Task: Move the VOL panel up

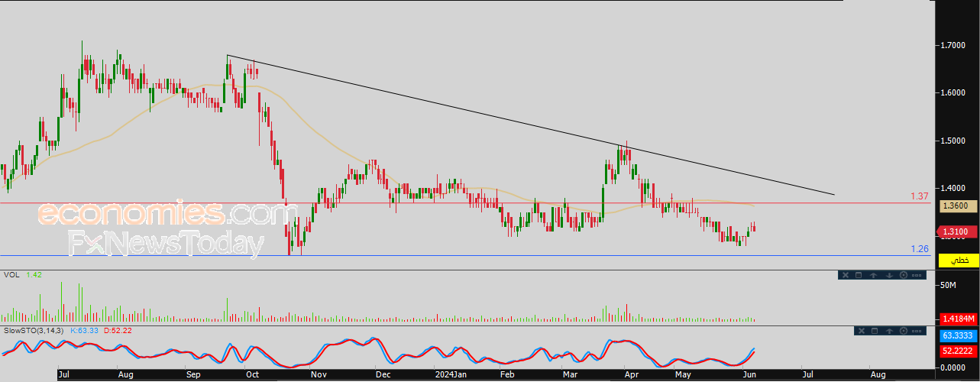Action: 873,275
